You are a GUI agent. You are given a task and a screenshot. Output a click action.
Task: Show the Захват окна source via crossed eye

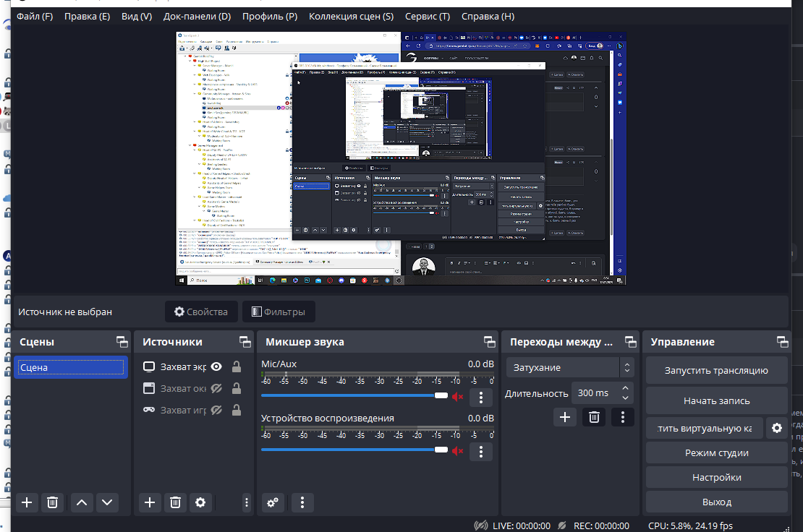(216, 388)
